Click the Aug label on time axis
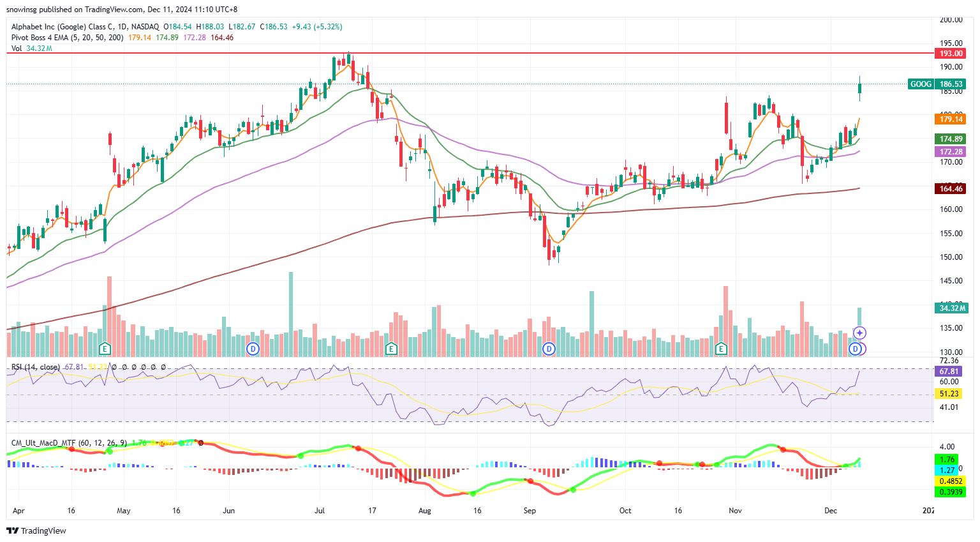 pos(425,511)
